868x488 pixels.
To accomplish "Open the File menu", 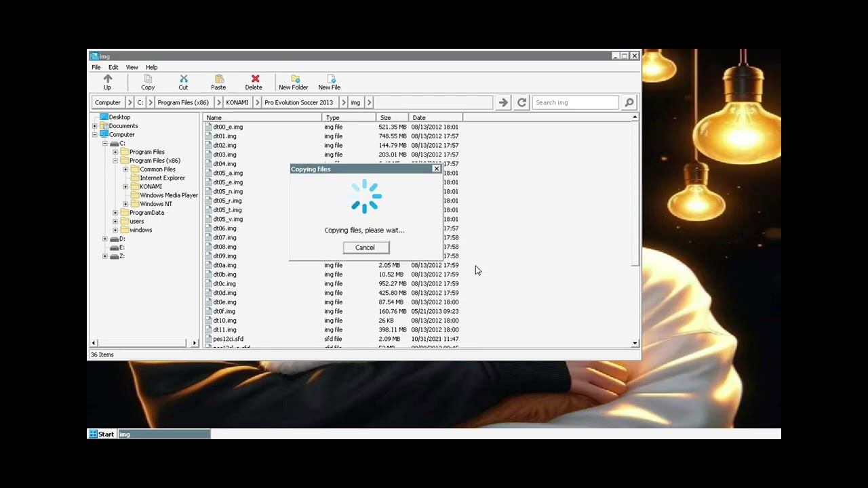I will [x=96, y=67].
